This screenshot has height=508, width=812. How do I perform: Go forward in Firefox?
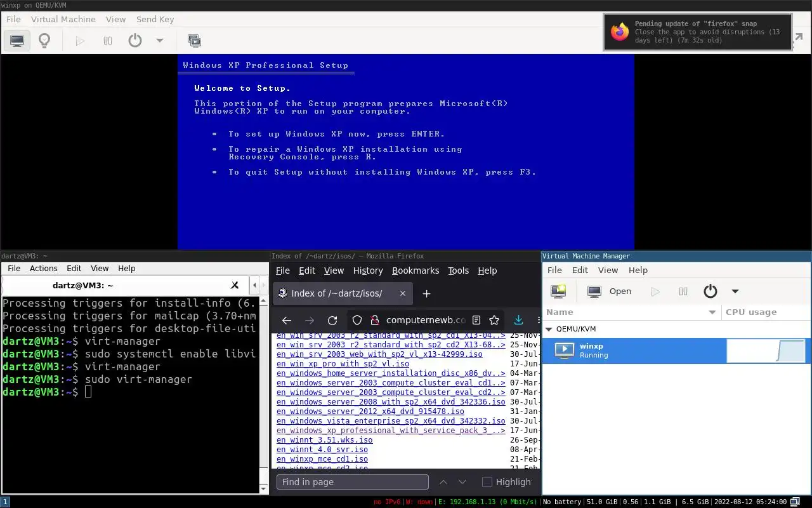[310, 321]
